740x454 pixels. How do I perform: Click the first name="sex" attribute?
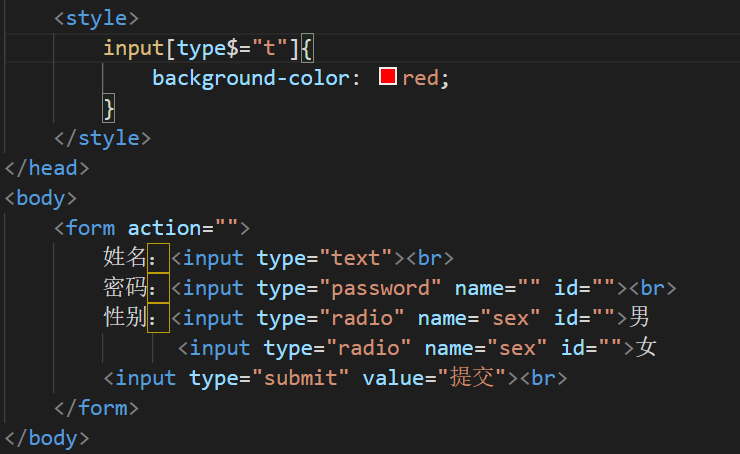(479, 319)
